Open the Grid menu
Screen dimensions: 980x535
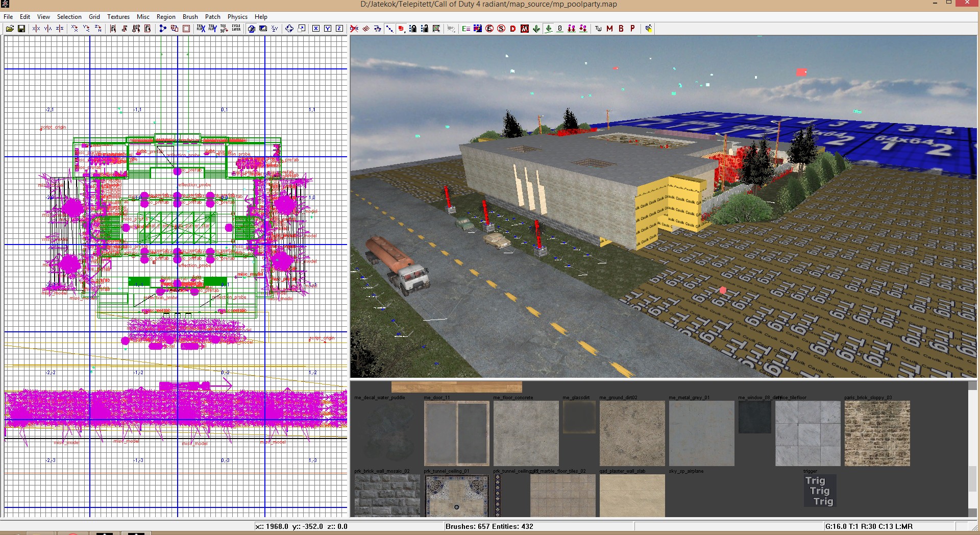[x=94, y=17]
